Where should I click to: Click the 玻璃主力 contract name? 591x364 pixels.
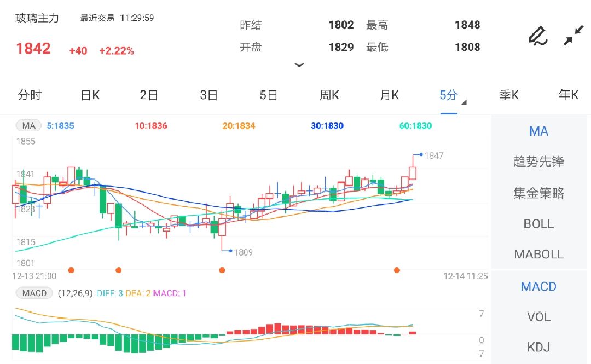(x=37, y=19)
